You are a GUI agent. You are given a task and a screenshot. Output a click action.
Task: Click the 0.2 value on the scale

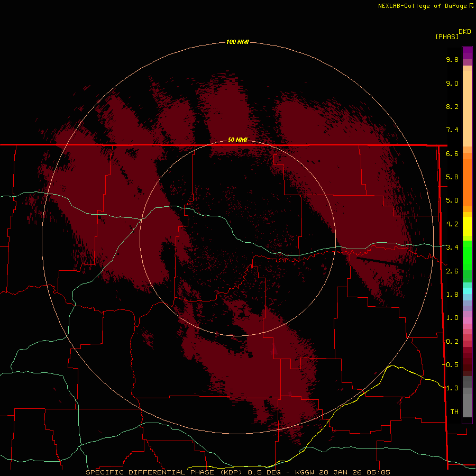pyautogui.click(x=452, y=342)
